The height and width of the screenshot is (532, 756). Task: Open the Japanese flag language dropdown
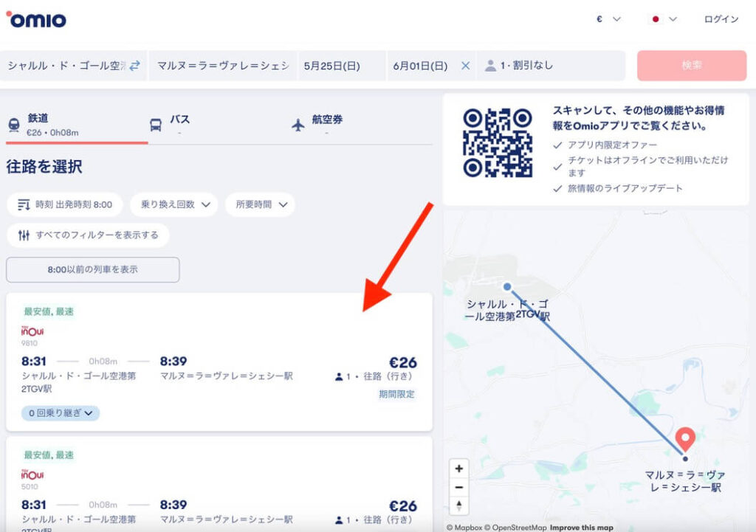(663, 19)
